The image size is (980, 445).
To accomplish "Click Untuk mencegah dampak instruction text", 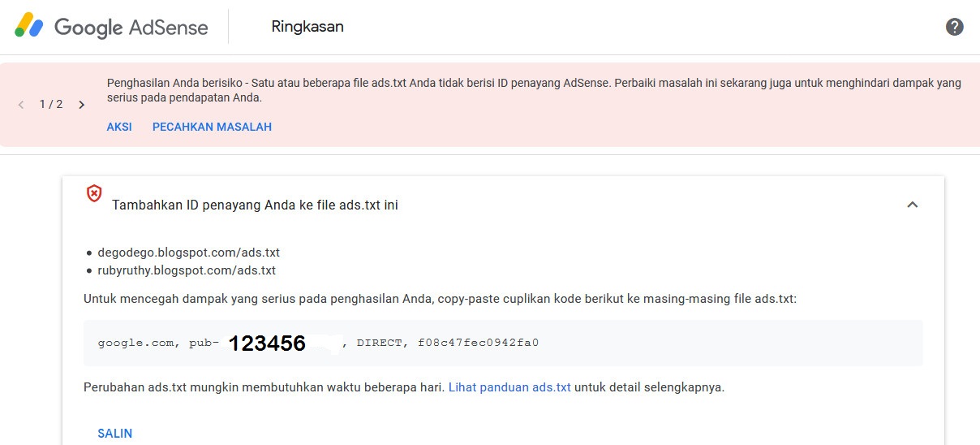I will 441,299.
